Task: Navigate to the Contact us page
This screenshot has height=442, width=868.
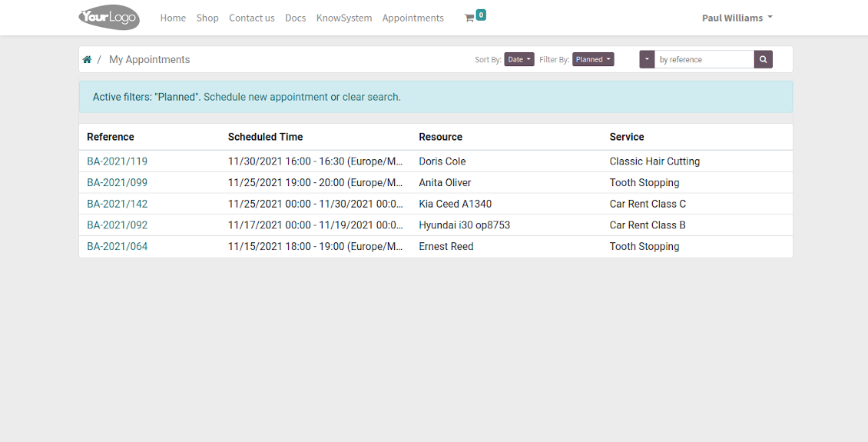Action: pos(251,18)
